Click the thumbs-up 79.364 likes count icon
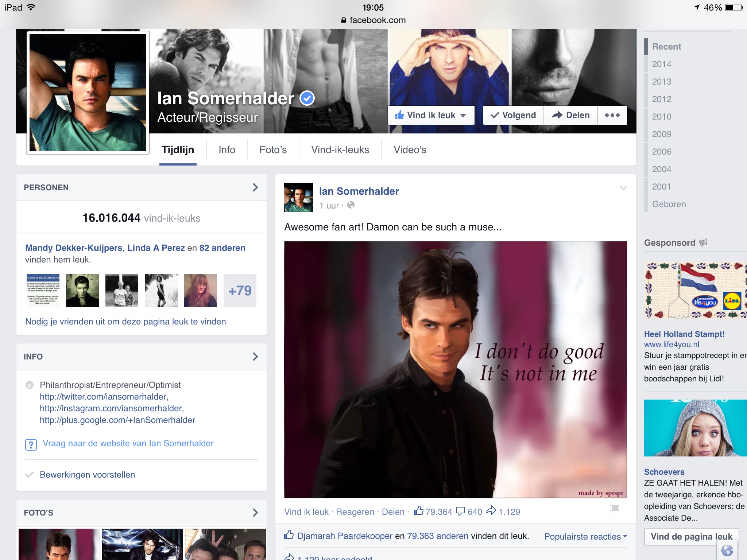 point(419,511)
